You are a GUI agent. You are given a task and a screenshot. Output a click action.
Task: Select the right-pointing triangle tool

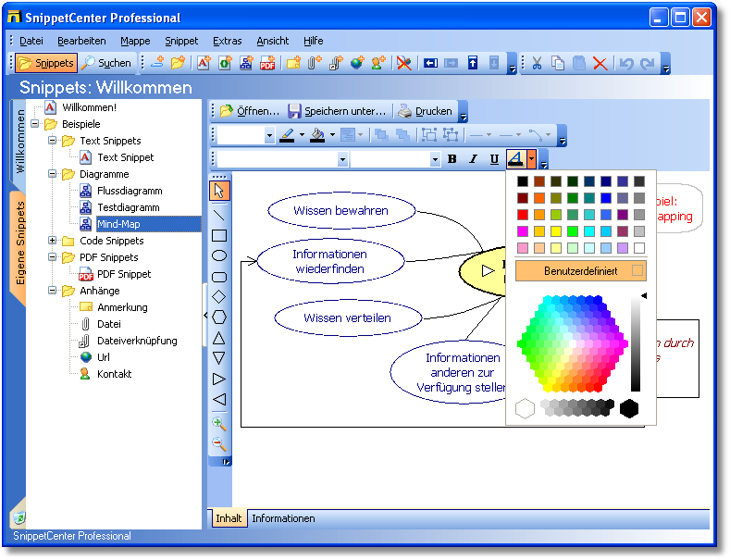click(219, 379)
